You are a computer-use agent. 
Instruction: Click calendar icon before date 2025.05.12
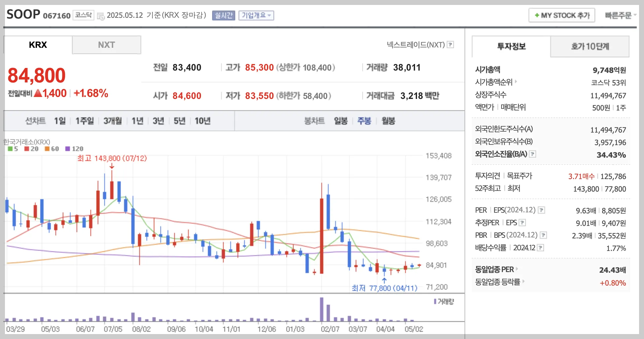pos(101,16)
